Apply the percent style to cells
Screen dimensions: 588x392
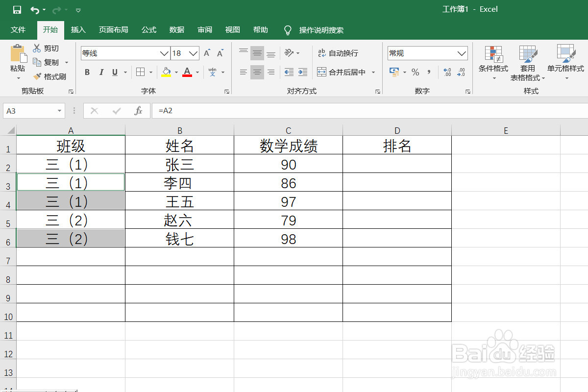click(415, 72)
